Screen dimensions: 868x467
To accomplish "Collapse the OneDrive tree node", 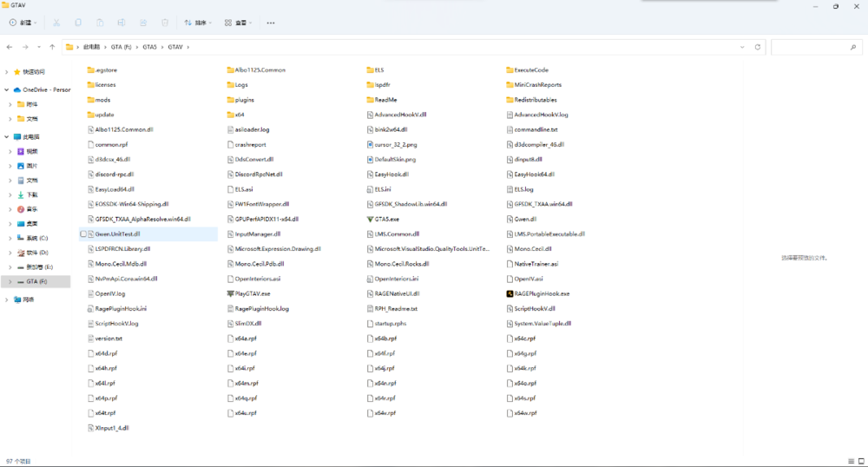I will point(7,89).
